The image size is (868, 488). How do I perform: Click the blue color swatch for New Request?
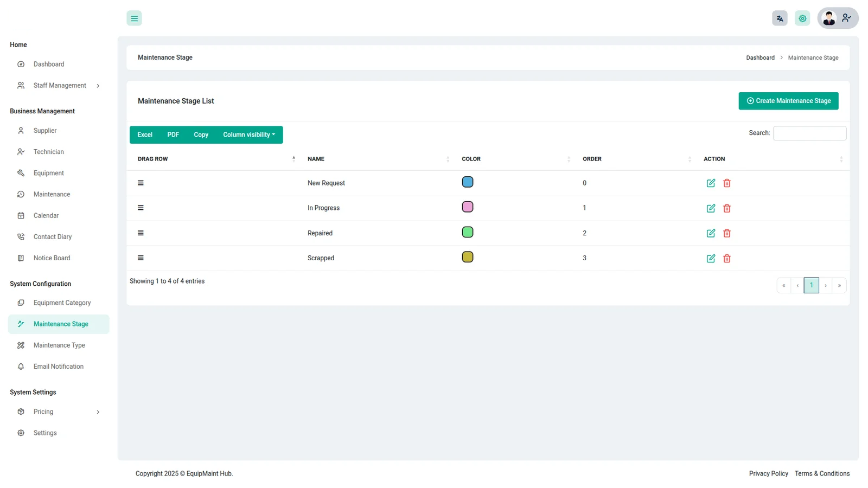click(468, 182)
